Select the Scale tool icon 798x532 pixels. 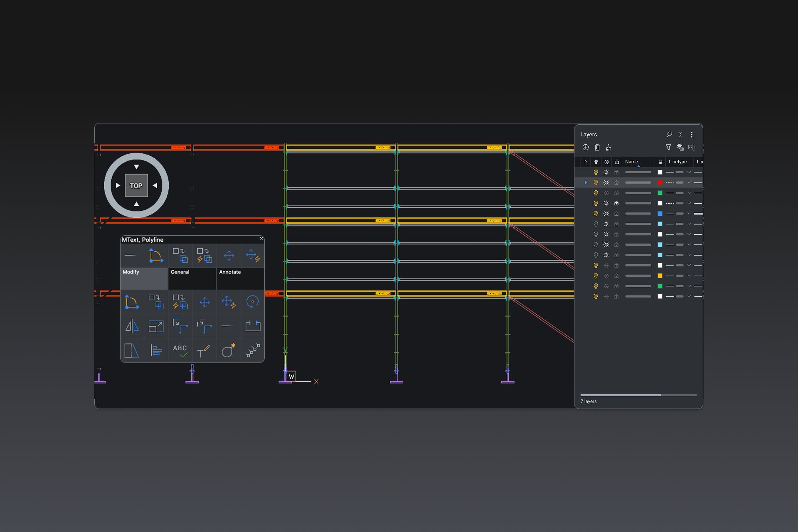[156, 326]
